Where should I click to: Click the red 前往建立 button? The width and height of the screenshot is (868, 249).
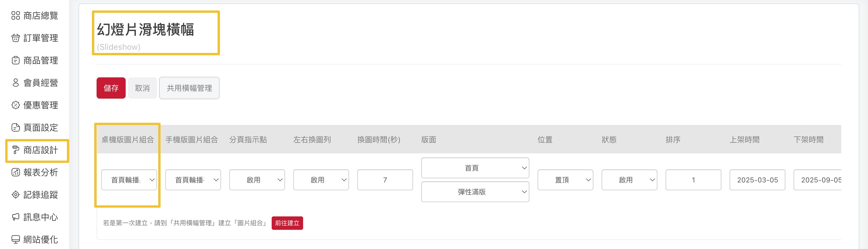[287, 223]
